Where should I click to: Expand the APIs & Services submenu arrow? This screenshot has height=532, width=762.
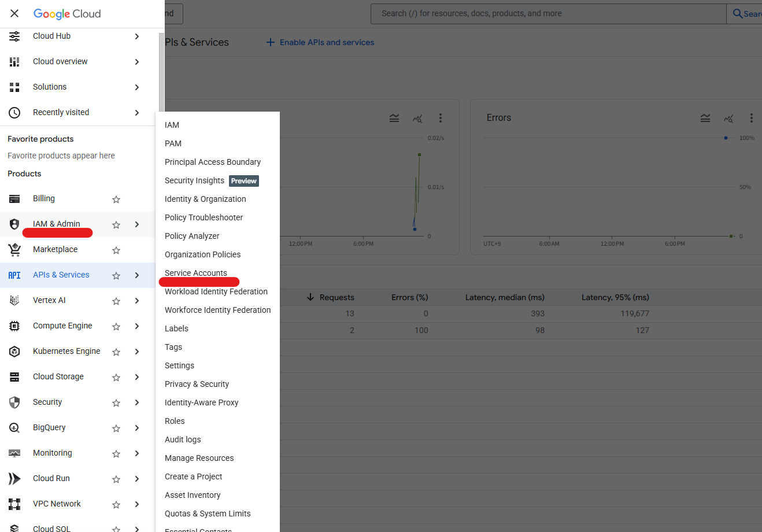coord(137,275)
